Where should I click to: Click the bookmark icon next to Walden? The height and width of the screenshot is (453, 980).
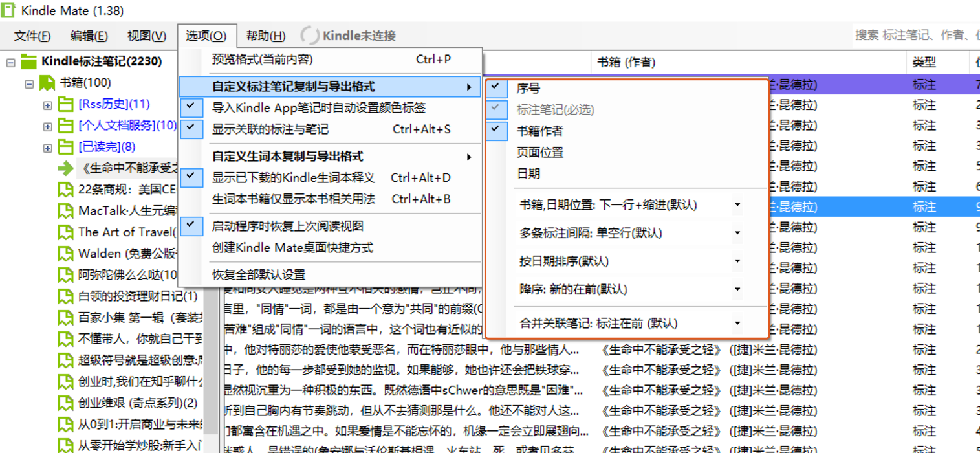(65, 253)
